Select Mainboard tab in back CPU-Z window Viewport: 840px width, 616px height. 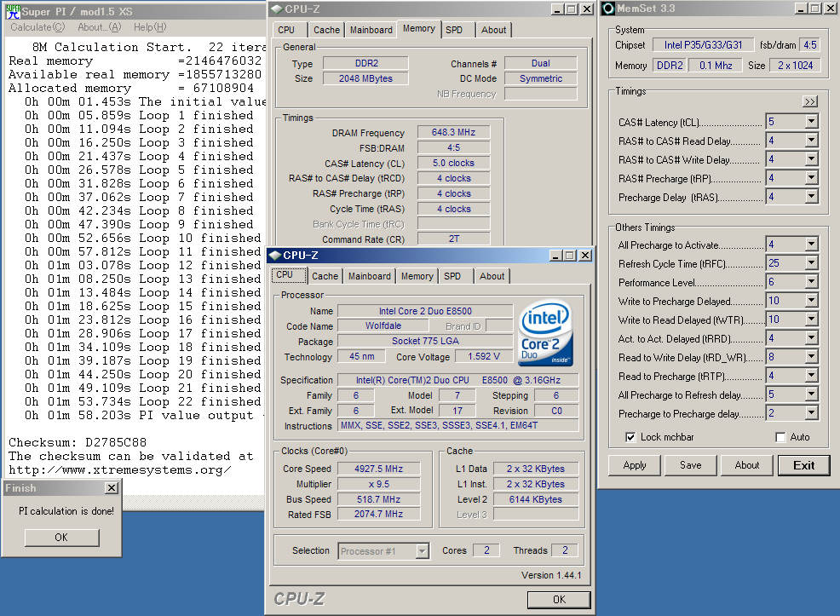[x=371, y=30]
